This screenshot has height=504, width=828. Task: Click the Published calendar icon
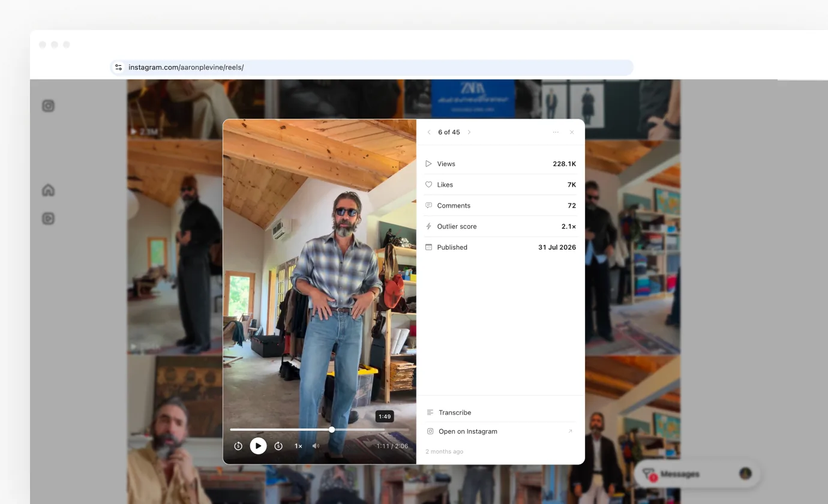tap(428, 247)
